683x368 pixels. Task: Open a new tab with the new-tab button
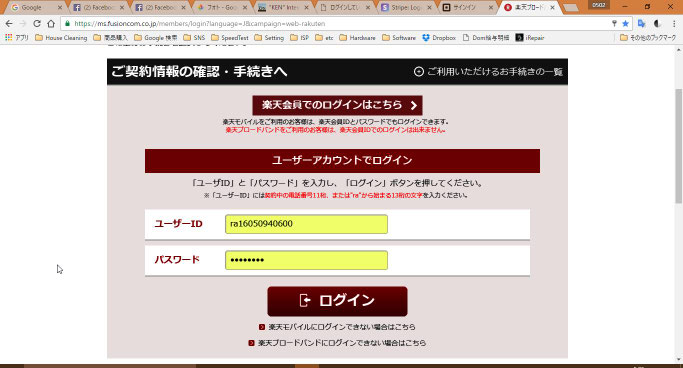[x=571, y=8]
